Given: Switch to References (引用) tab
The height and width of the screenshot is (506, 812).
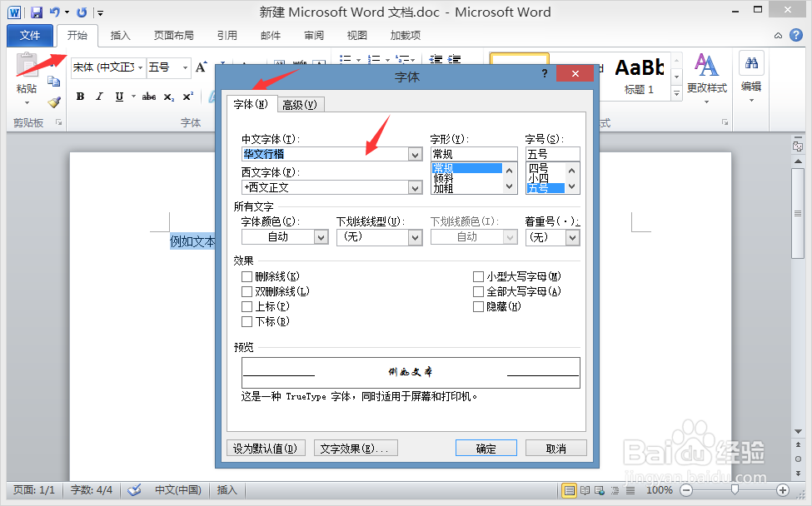Looking at the screenshot, I should (x=227, y=35).
